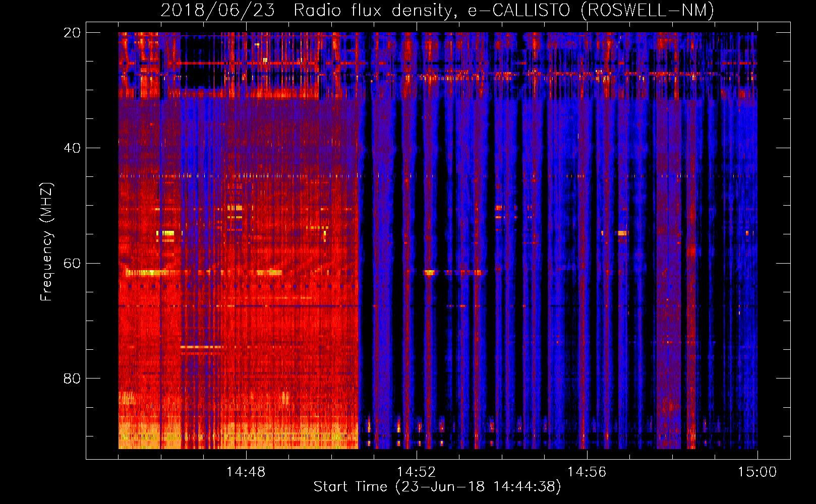Click the 80 MHz frequency tick label
Viewport: 816px width, 504px height.
[72, 379]
